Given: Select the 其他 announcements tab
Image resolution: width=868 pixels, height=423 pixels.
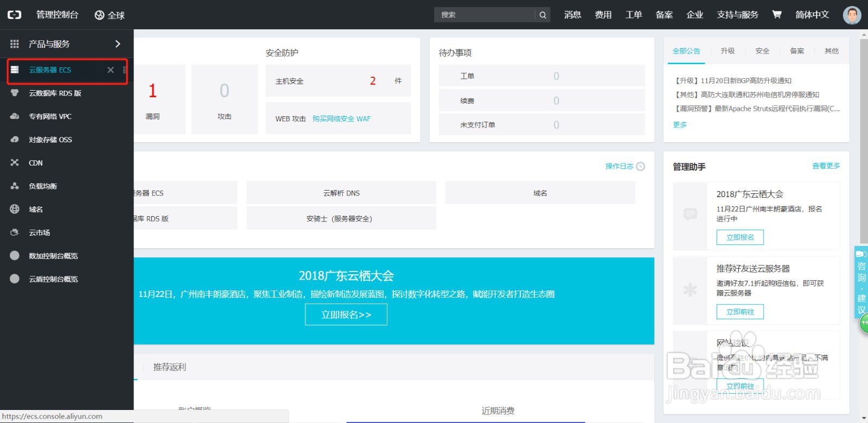Looking at the screenshot, I should click(832, 51).
